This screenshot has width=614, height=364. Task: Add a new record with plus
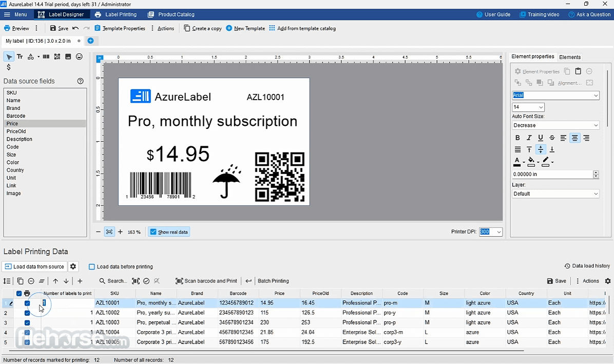tap(80, 281)
